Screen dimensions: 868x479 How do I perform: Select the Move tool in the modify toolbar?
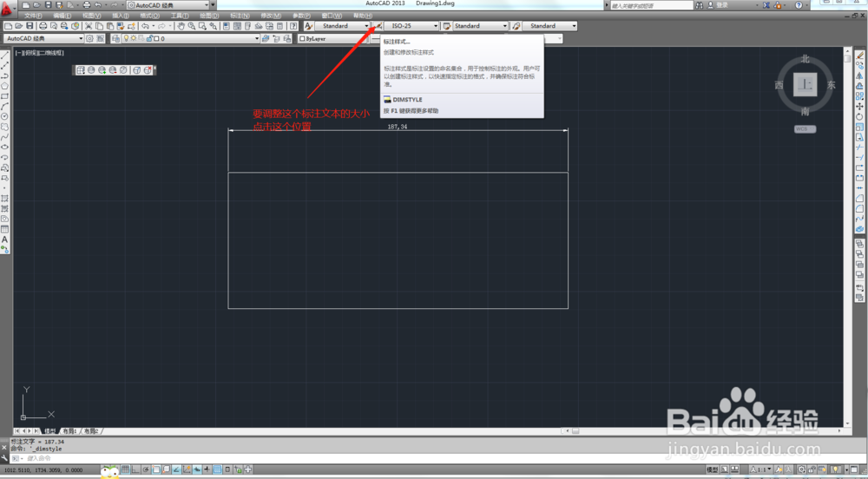tap(859, 106)
